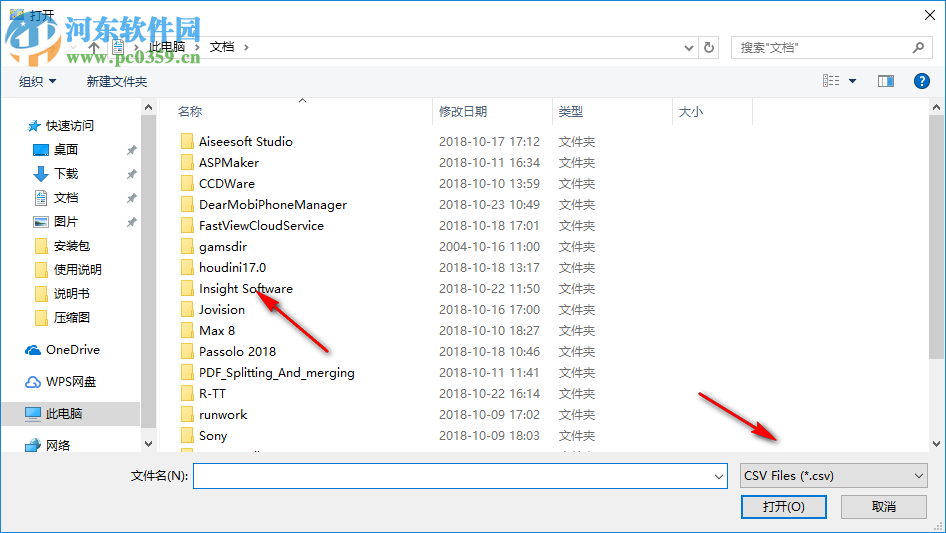Expand the filename history dropdown arrow

click(x=719, y=476)
